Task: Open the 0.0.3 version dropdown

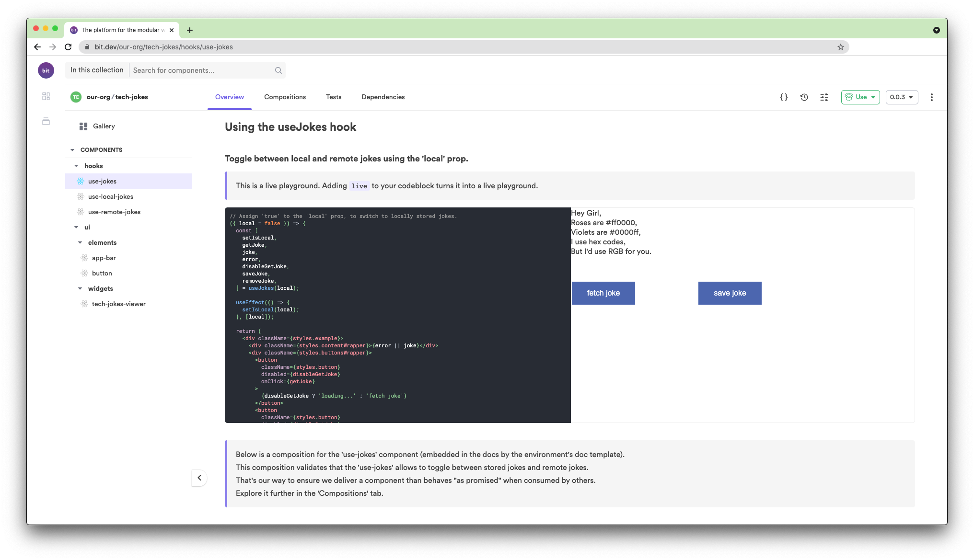Action: (x=902, y=97)
